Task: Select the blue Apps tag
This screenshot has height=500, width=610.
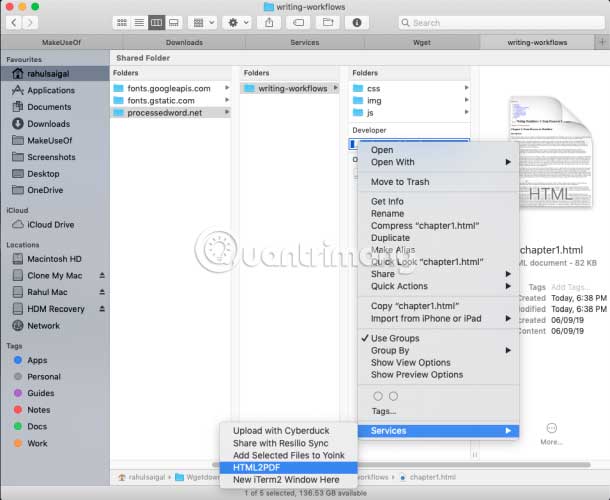Action: click(54, 360)
